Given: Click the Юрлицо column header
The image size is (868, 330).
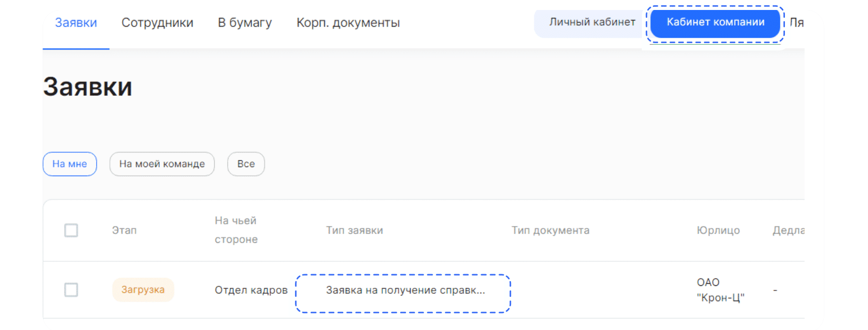Looking at the screenshot, I should coord(718,230).
